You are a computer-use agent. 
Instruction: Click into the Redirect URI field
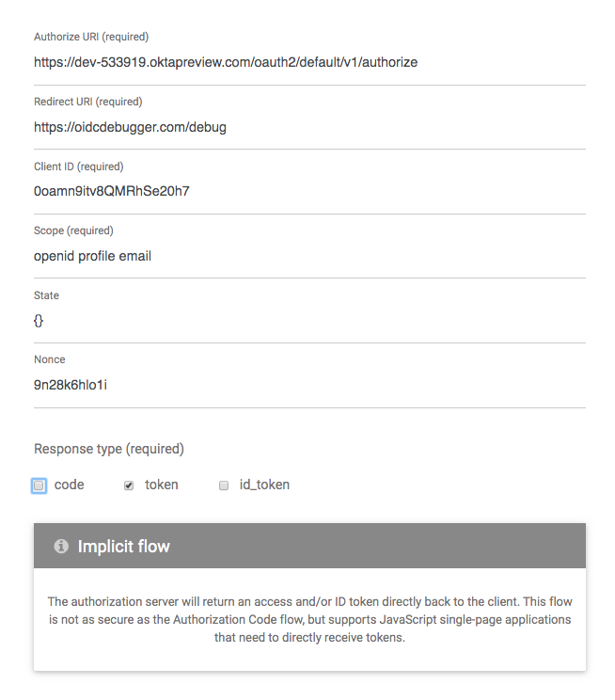pyautogui.click(x=309, y=127)
